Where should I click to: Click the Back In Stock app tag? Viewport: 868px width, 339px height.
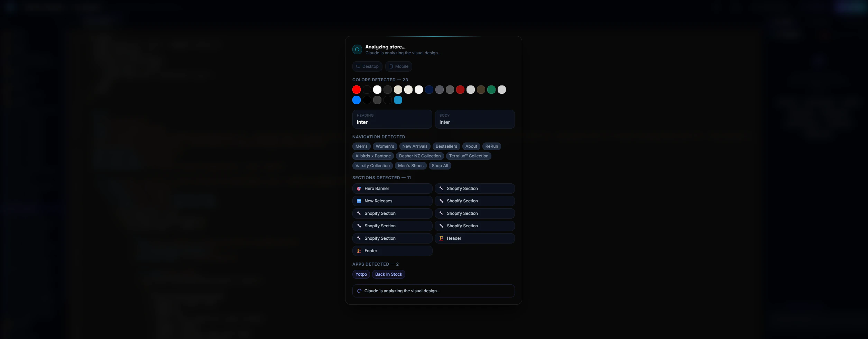point(388,274)
